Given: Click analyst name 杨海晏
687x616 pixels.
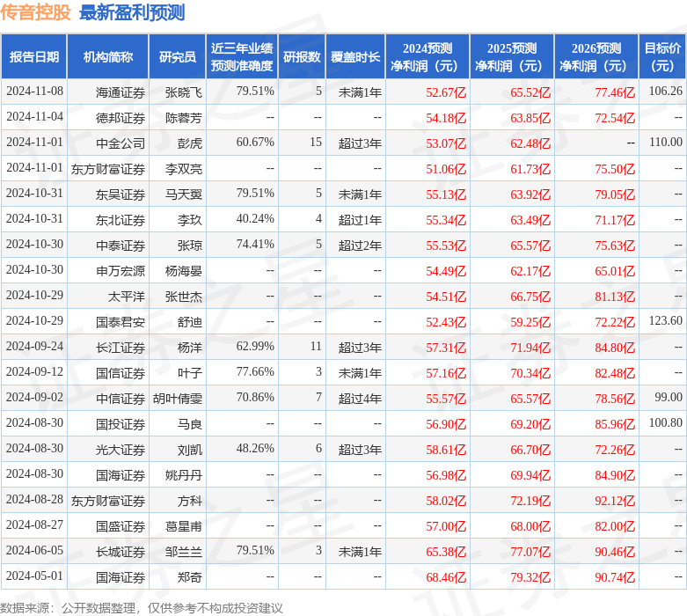Looking at the screenshot, I should coord(184,271).
